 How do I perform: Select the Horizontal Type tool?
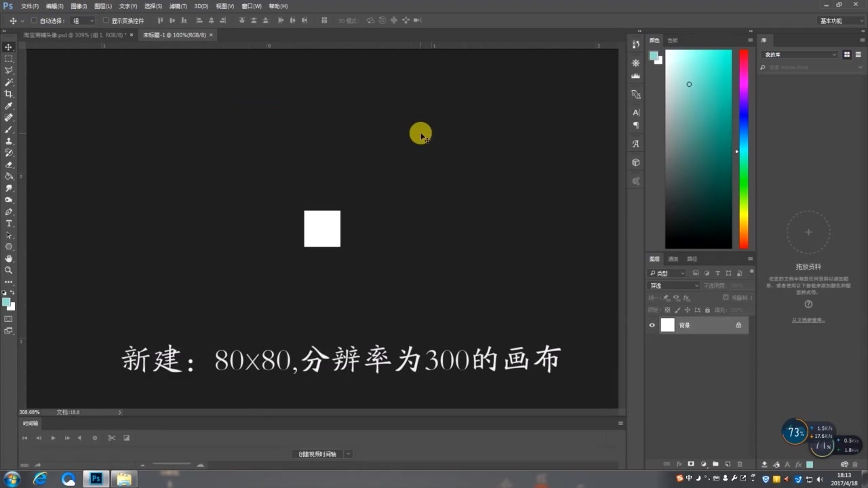click(x=9, y=223)
